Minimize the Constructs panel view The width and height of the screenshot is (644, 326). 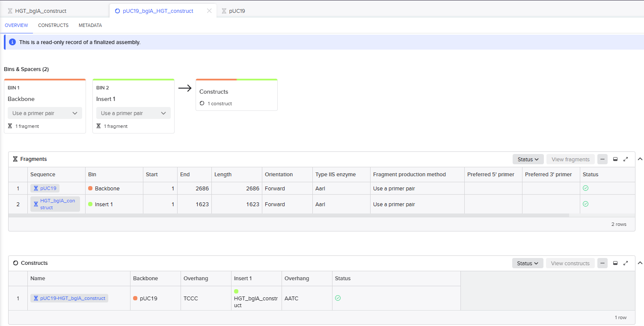615,263
